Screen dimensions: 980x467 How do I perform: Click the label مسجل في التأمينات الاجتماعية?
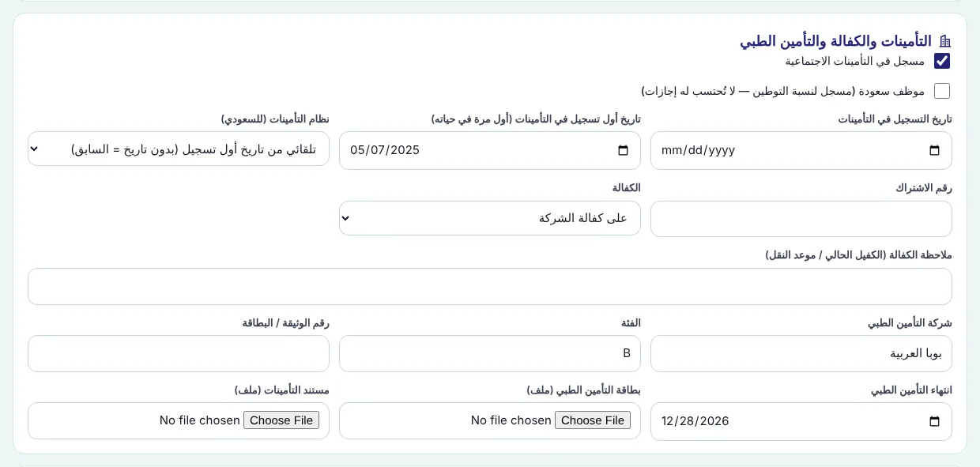[x=855, y=61]
